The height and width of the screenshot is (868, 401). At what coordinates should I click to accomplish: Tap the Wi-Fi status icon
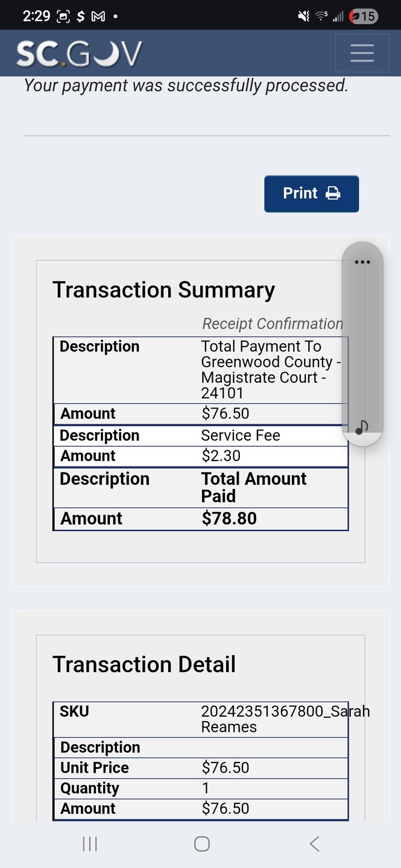321,16
